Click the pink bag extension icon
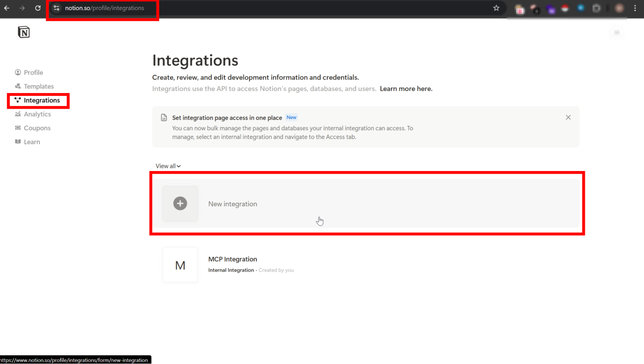Viewport: 644px width, 364px height. 519,9
